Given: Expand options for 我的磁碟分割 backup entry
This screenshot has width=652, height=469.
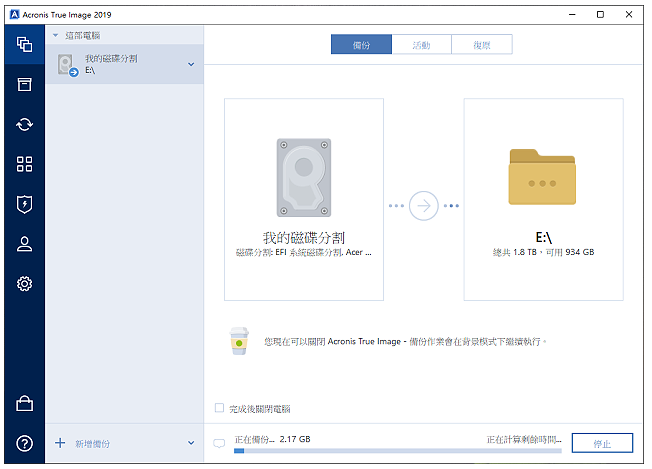Looking at the screenshot, I should (191, 64).
